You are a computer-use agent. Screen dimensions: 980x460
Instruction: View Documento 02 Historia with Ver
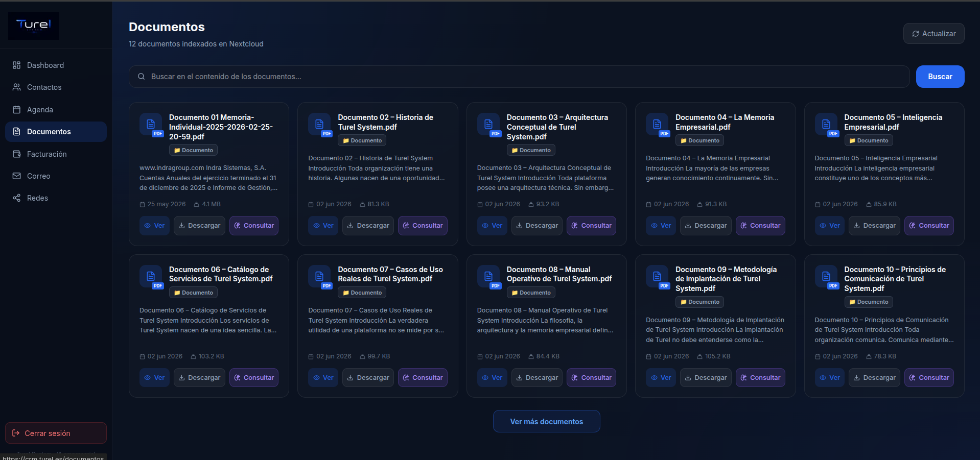(323, 226)
